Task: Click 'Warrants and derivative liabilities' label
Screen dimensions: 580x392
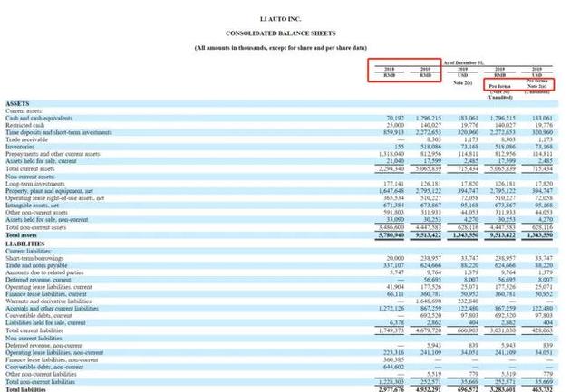Action: 48,301
